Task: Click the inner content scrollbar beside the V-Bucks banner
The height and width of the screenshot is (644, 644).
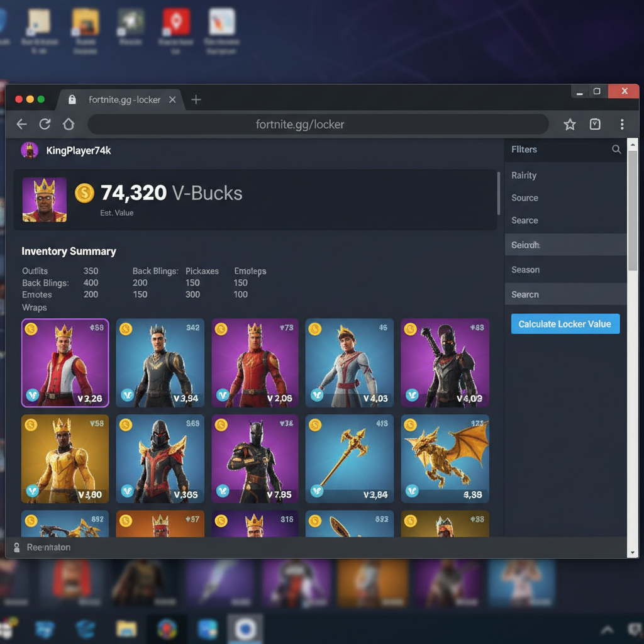Action: tap(499, 193)
